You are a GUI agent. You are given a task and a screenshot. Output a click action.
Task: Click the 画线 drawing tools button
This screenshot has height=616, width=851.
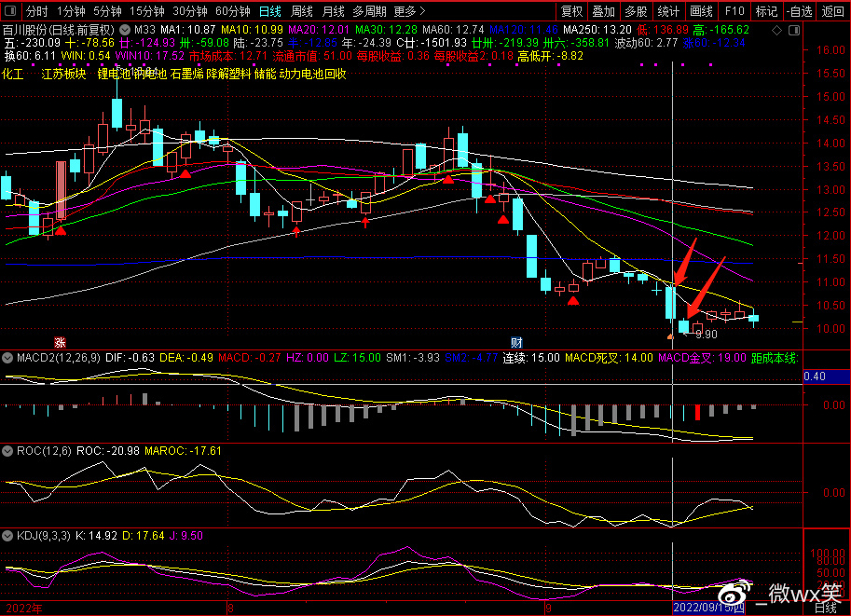(701, 12)
